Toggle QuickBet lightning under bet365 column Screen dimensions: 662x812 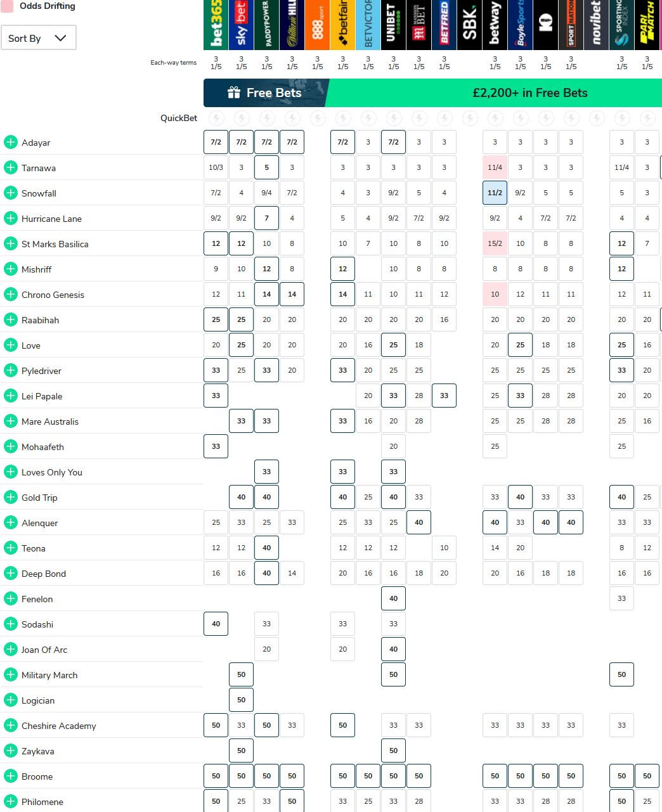click(216, 118)
